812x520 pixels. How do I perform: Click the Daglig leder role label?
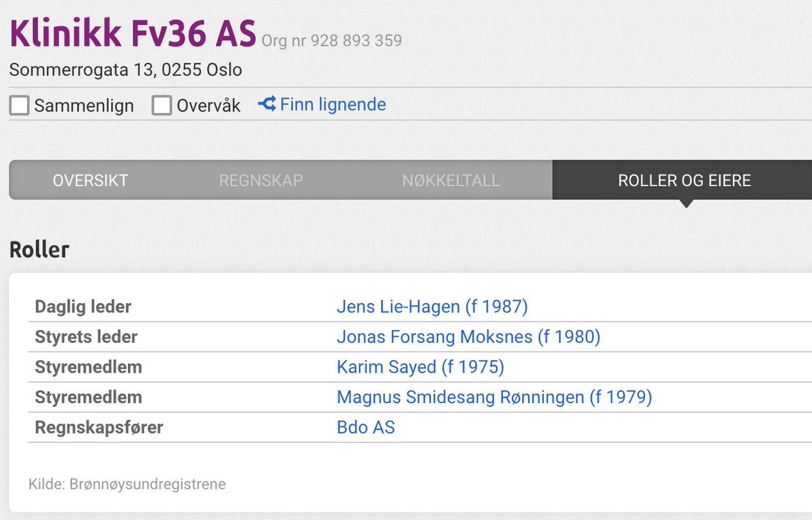point(83,307)
